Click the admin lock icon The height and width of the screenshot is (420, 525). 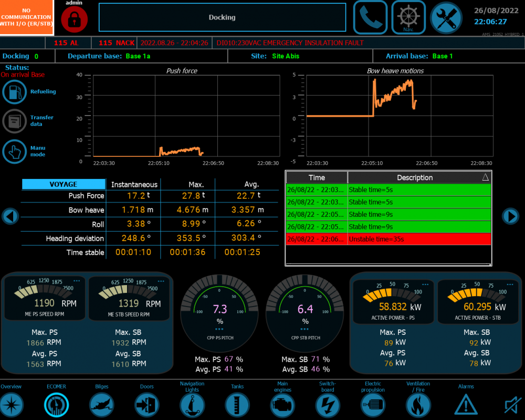coord(75,20)
